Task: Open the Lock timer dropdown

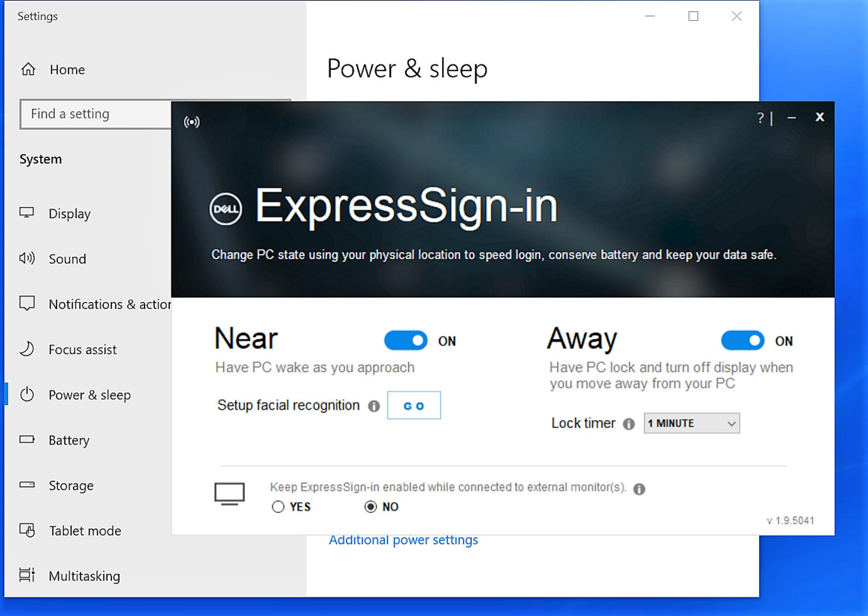Action: pyautogui.click(x=691, y=423)
